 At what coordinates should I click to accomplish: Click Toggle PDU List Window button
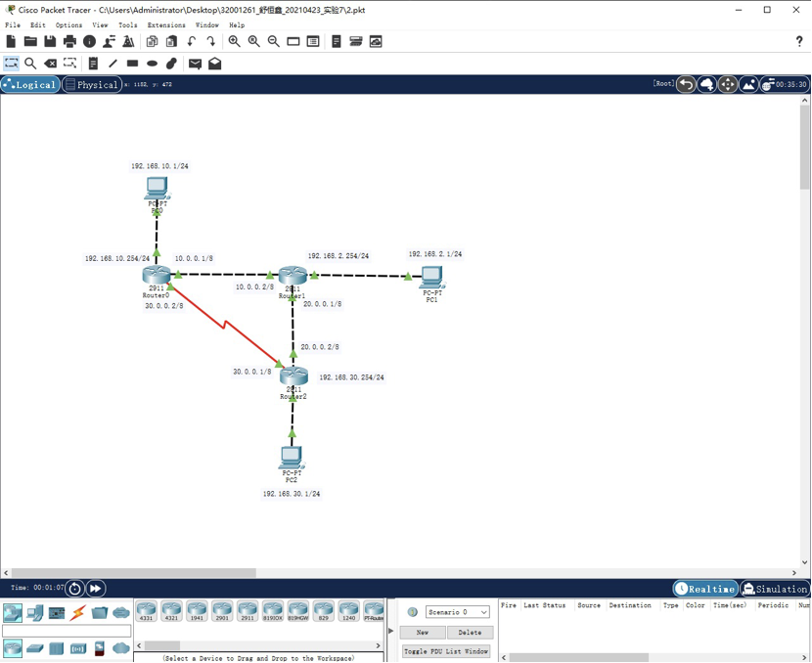click(446, 651)
